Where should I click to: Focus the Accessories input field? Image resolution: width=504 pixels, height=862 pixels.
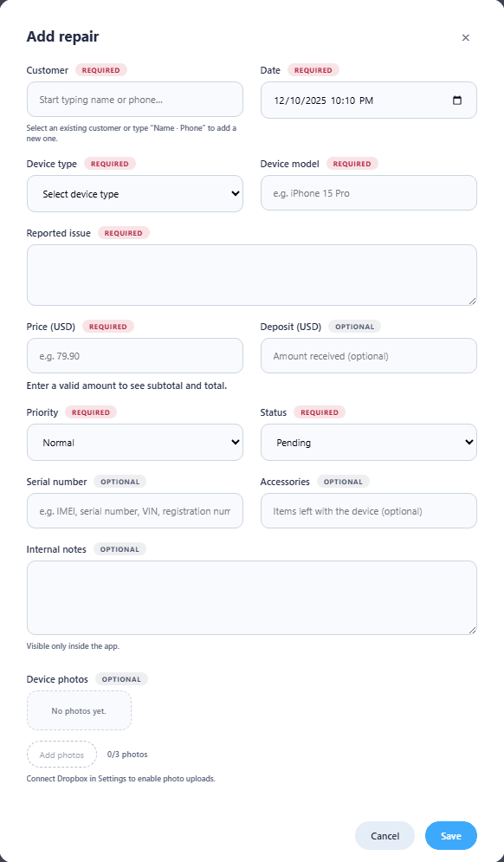(368, 510)
